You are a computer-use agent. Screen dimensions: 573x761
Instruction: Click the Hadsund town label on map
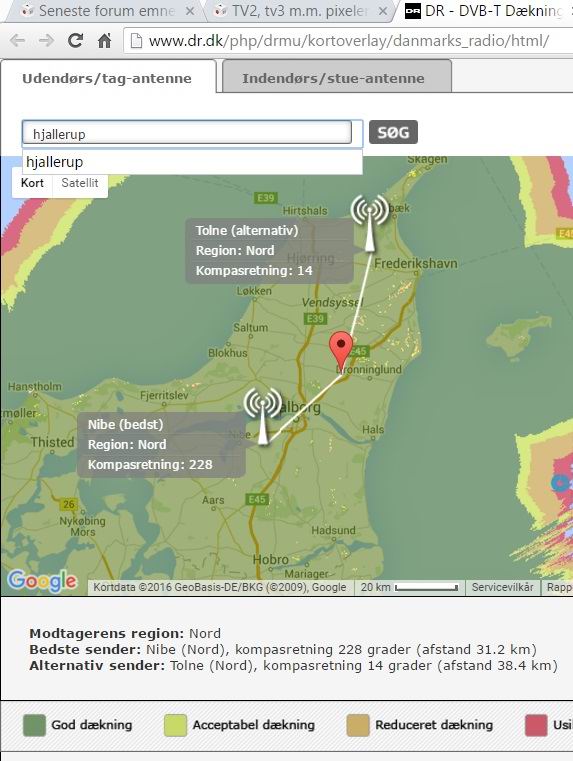tap(333, 530)
